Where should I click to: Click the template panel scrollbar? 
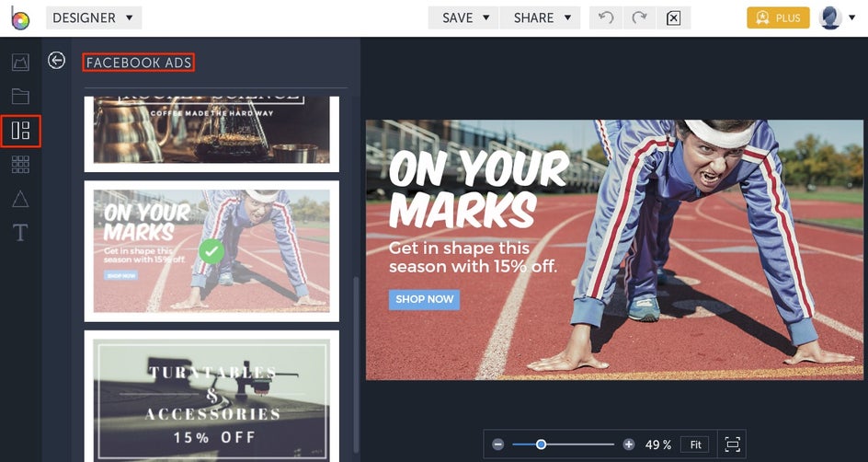point(356,365)
